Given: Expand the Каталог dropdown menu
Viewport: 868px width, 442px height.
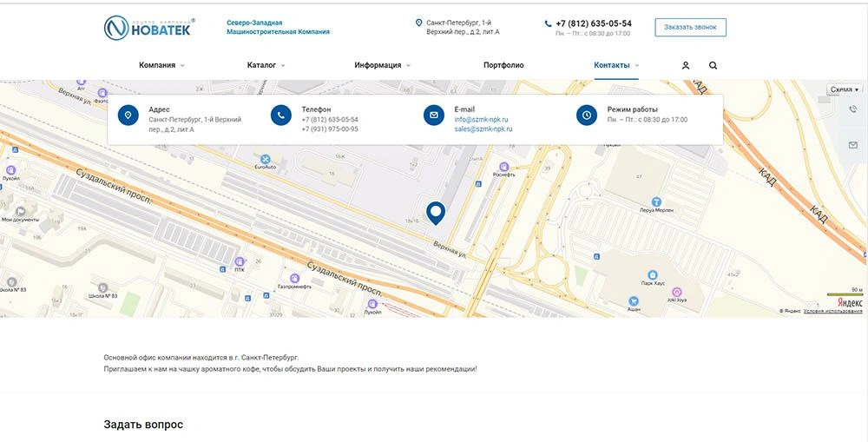Looking at the screenshot, I should (x=265, y=65).
